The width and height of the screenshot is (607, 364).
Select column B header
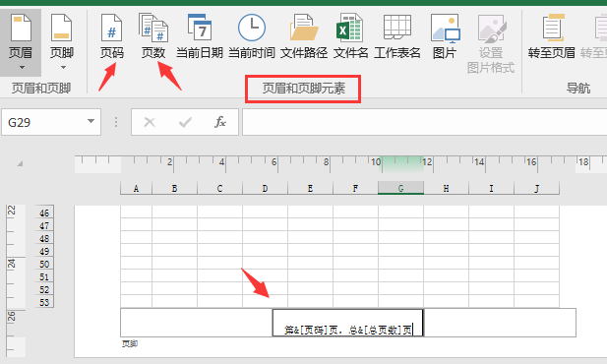point(174,188)
